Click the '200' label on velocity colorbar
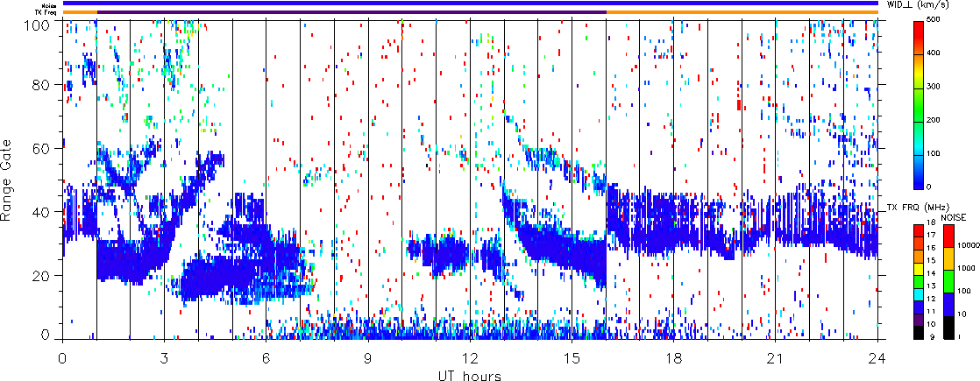 tap(935, 122)
